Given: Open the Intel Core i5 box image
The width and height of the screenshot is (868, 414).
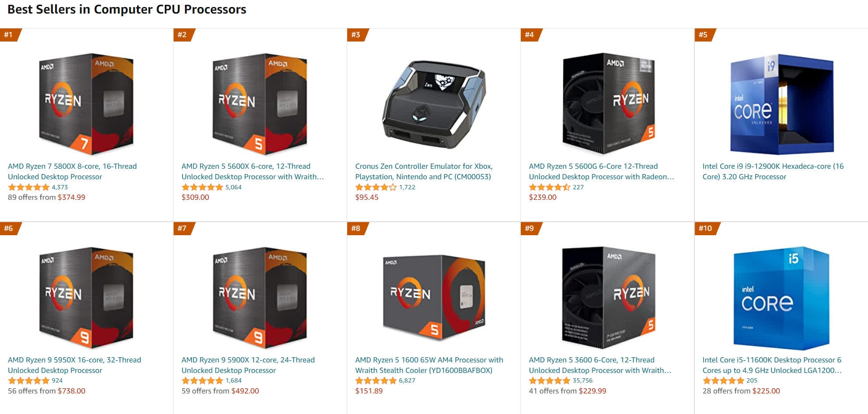Looking at the screenshot, I should pyautogui.click(x=782, y=298).
